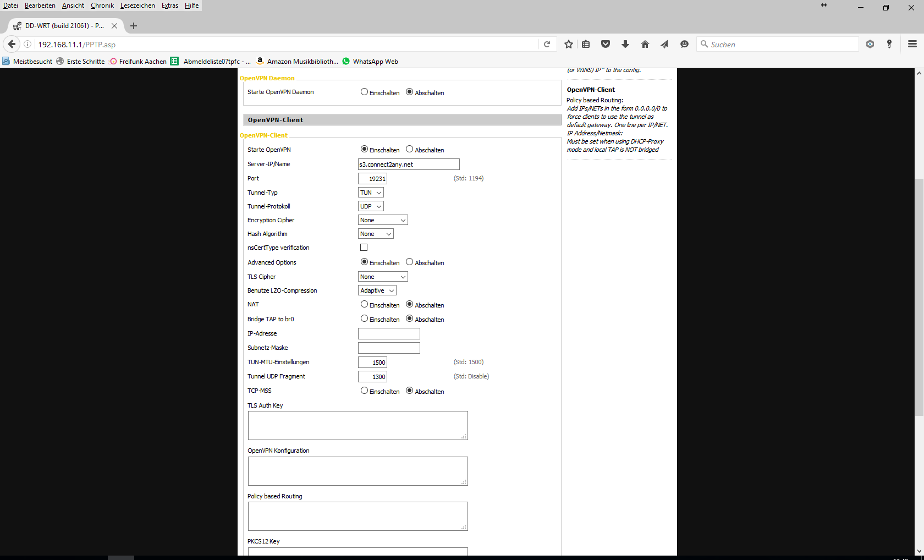Bookmark this page with the star icon
Screen dimensions: 924x560
[569, 45]
